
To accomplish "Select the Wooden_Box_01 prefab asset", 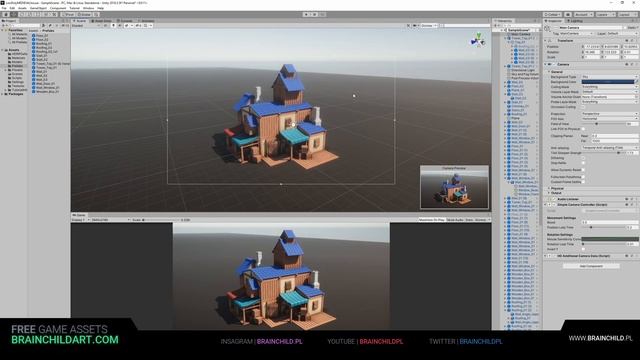I will pyautogui.click(x=46, y=91).
